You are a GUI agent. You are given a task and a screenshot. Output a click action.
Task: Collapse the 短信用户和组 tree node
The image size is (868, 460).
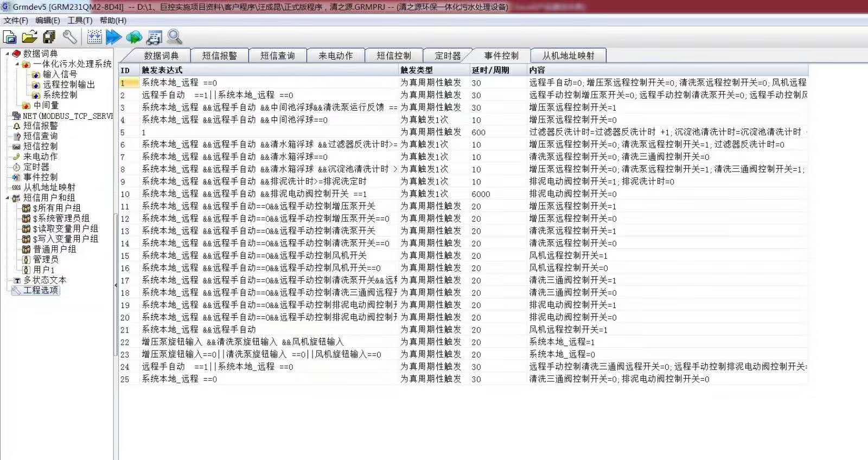(7, 198)
